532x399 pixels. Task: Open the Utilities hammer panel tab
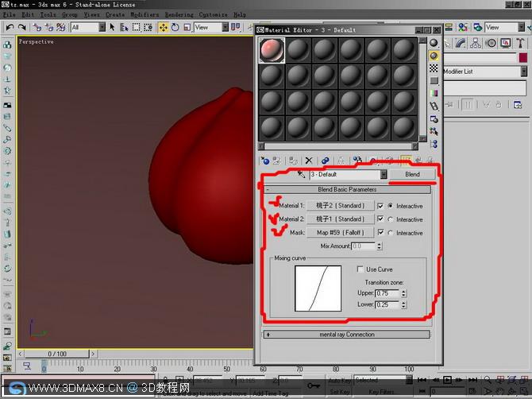[520, 43]
